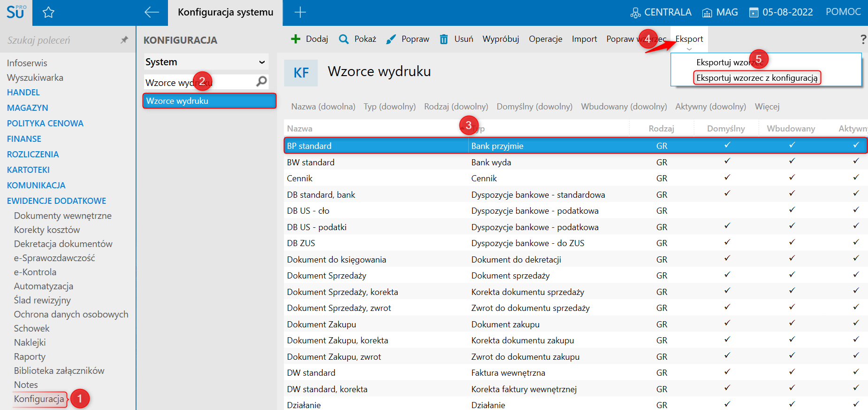Click the green plus Dodaj icon

[x=296, y=39]
